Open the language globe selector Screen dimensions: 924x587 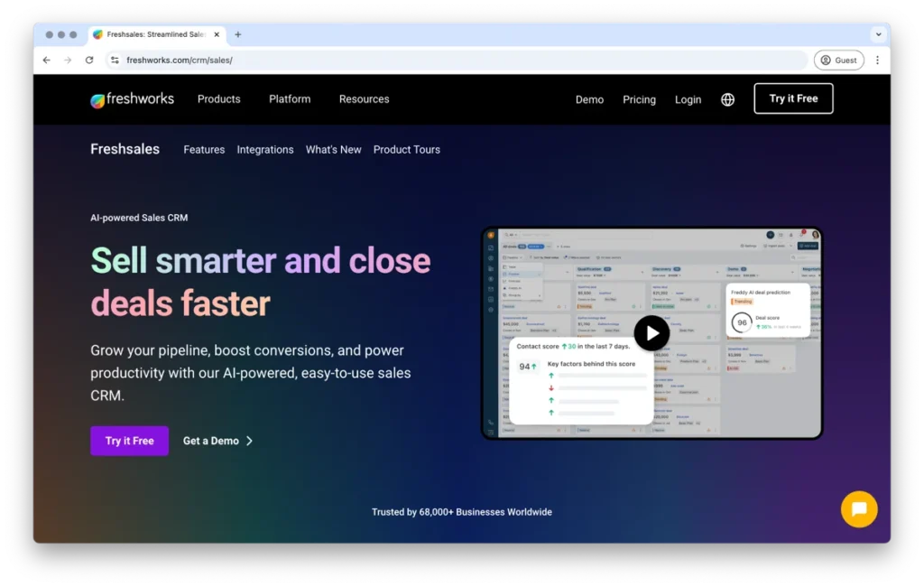pos(728,99)
